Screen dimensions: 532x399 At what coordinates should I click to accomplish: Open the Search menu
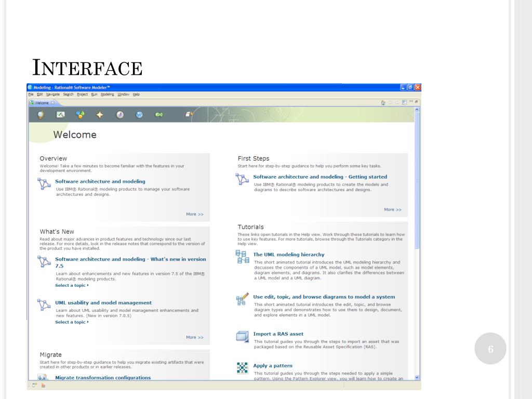click(x=68, y=95)
